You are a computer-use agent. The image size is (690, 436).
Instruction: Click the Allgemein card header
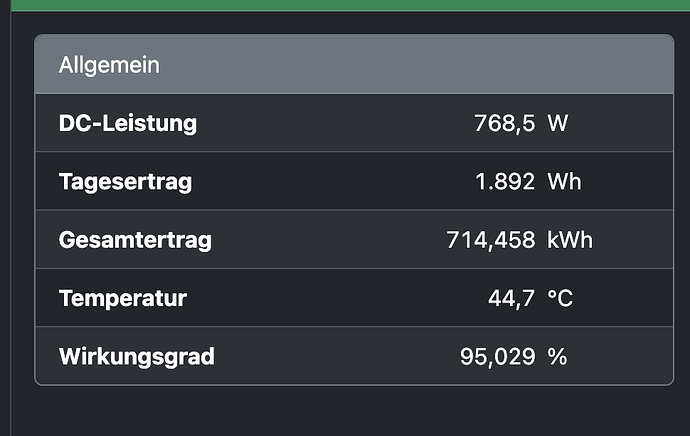pos(354,64)
